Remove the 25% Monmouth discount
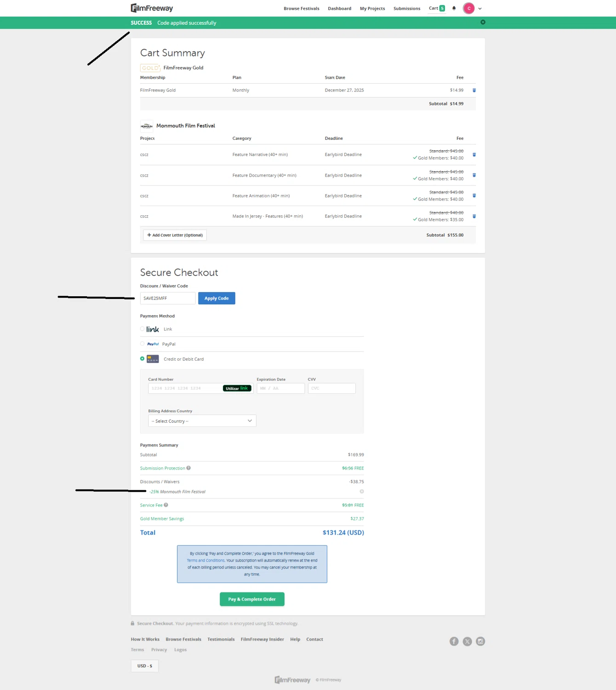 [362, 491]
